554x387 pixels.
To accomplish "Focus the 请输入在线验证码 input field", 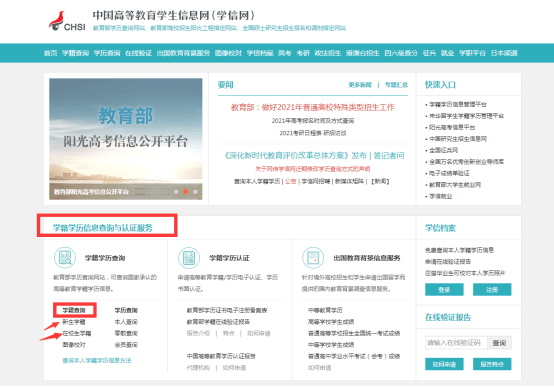I will click(456, 343).
